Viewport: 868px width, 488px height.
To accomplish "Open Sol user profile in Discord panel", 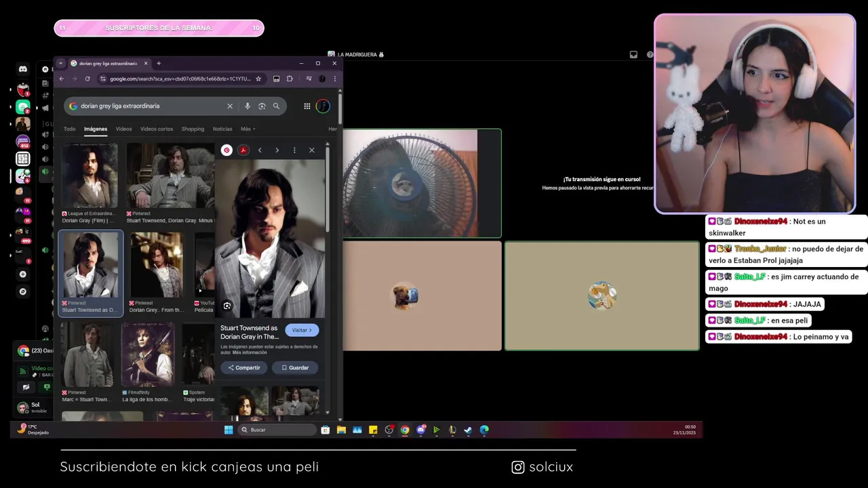I will click(x=31, y=407).
